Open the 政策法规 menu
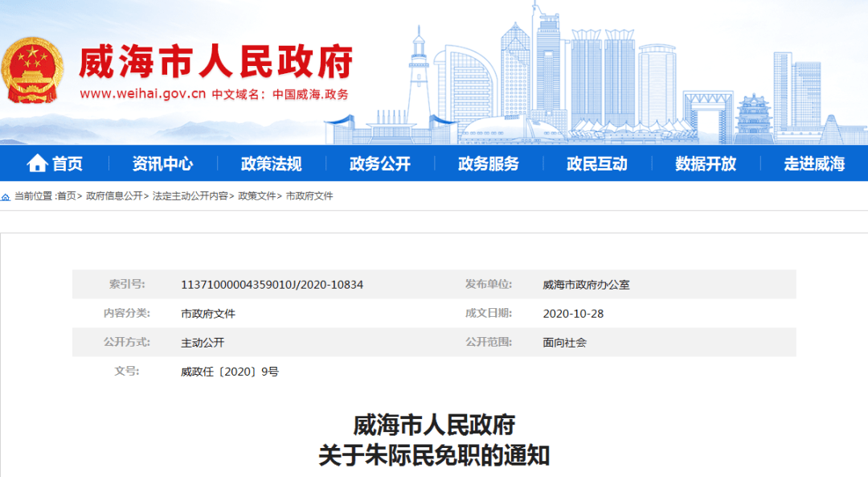 [271, 164]
